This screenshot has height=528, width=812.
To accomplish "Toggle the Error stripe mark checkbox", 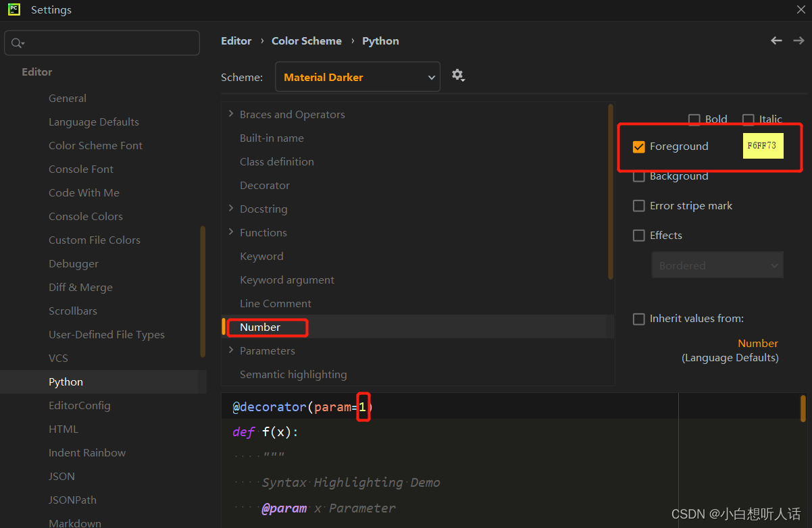I will point(638,206).
